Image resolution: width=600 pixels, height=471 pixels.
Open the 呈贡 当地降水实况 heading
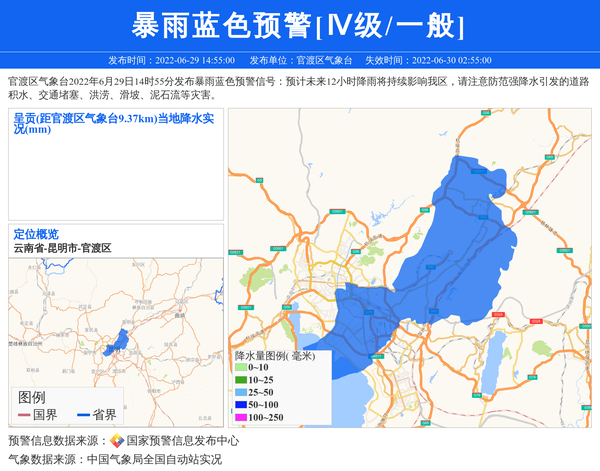(115, 123)
